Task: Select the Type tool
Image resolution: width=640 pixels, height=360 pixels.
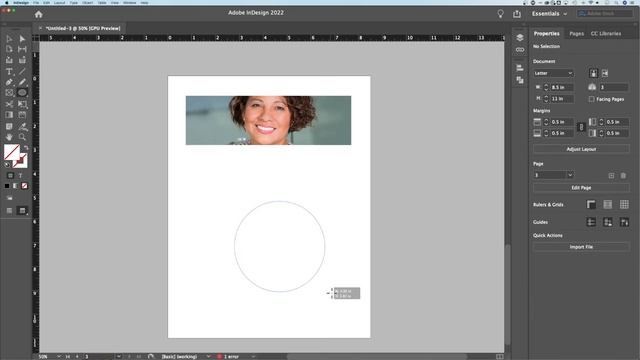Action: [9, 71]
